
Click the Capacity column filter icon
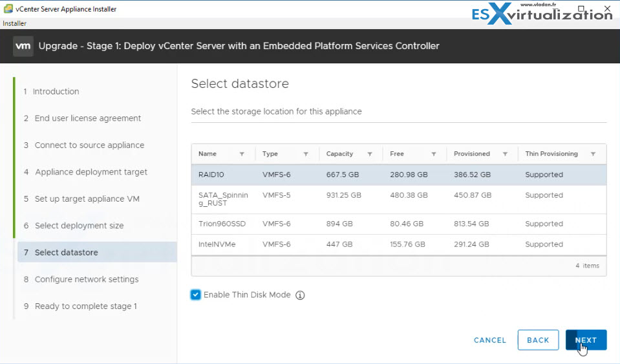370,155
